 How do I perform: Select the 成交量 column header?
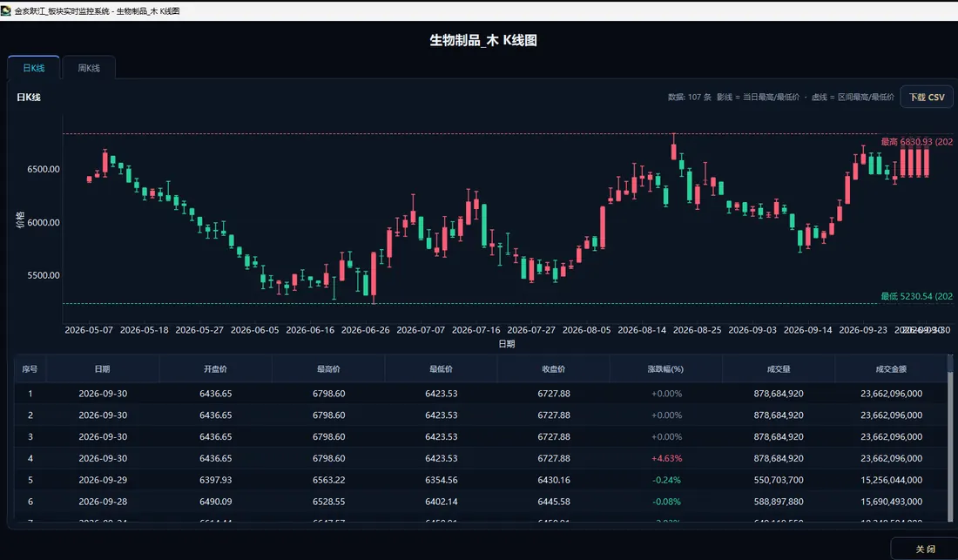pos(779,369)
